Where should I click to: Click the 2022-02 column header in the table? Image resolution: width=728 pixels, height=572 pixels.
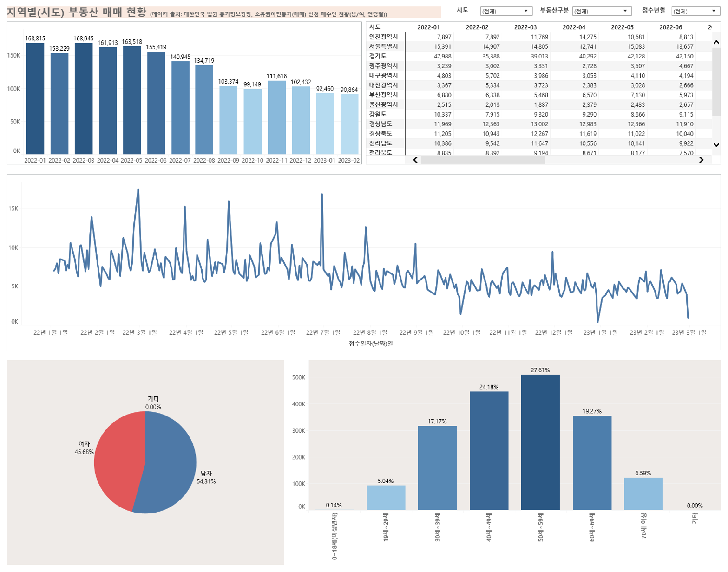pyautogui.click(x=477, y=27)
